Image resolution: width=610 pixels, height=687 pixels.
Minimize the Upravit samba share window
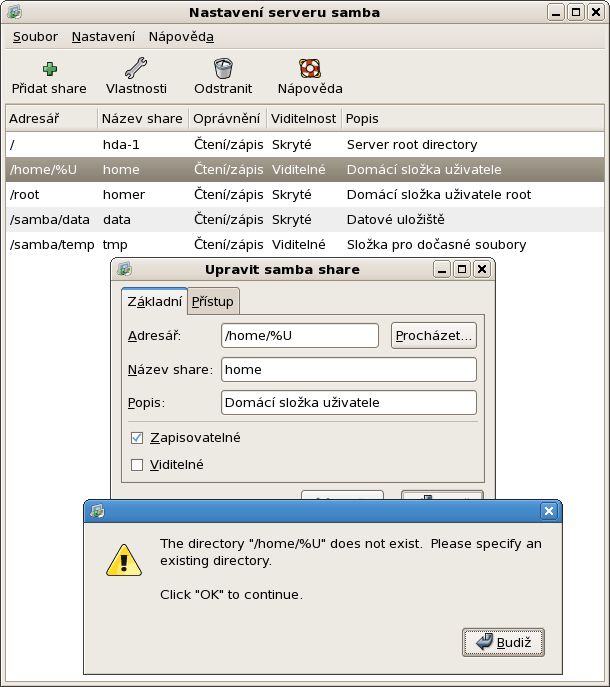pyautogui.click(x=442, y=269)
